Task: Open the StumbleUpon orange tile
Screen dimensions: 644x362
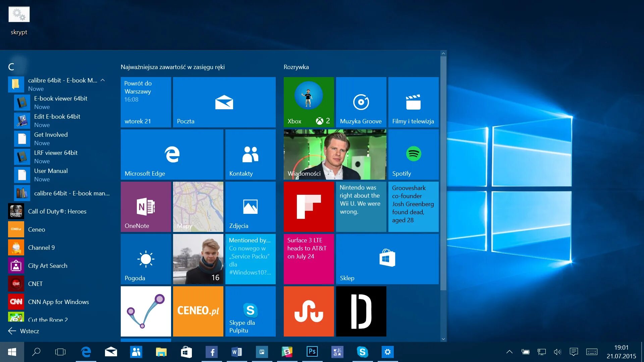Action: (309, 311)
